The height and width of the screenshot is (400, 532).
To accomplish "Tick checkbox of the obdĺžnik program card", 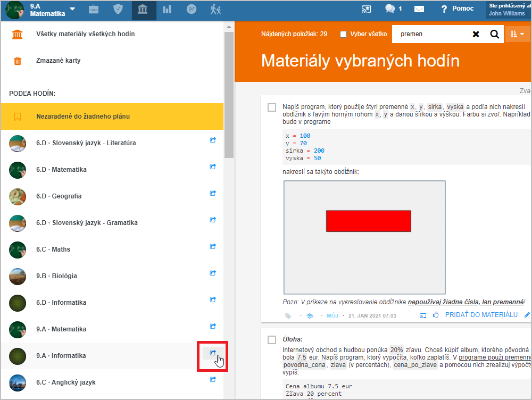I will [x=272, y=107].
